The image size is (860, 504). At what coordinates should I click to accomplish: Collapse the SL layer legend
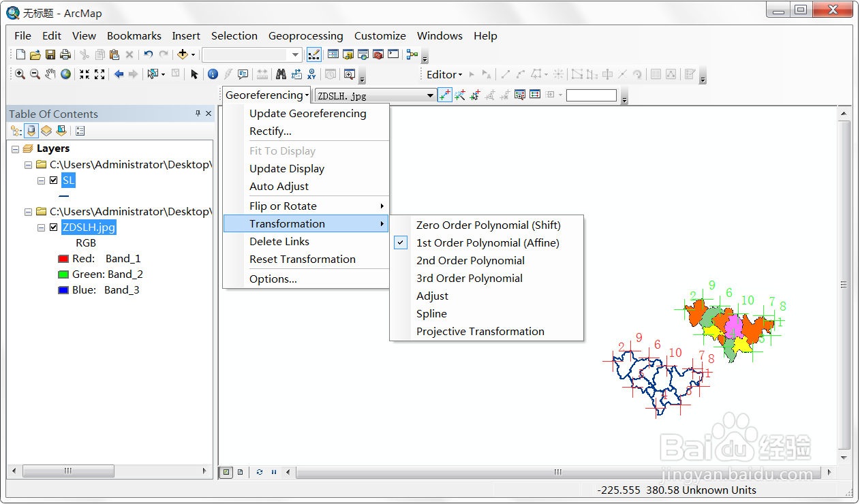pyautogui.click(x=41, y=180)
